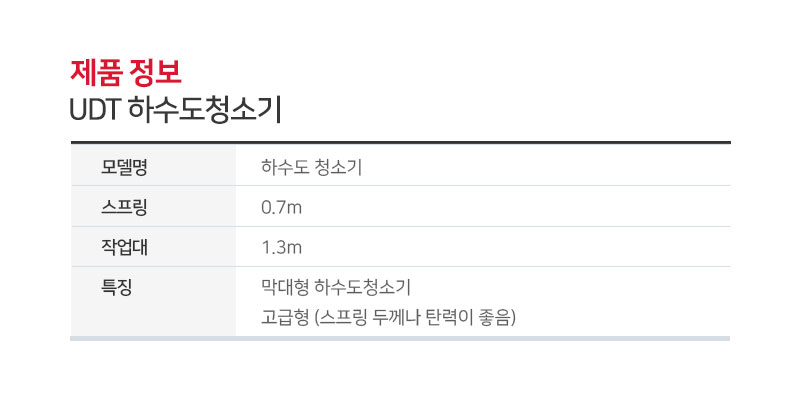Viewport: 800px width, 417px height.
Task: Click the '하수도 청소기' model name value
Action: pyautogui.click(x=311, y=167)
